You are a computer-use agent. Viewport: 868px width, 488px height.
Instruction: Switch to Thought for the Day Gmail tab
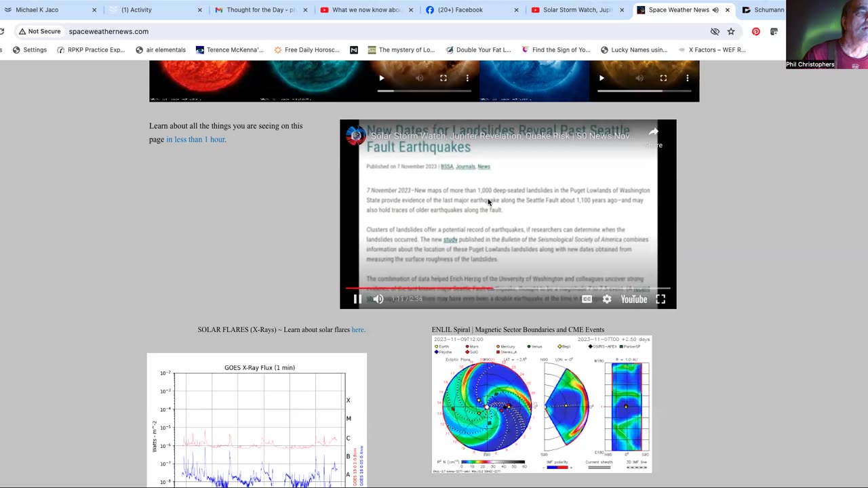[261, 10]
